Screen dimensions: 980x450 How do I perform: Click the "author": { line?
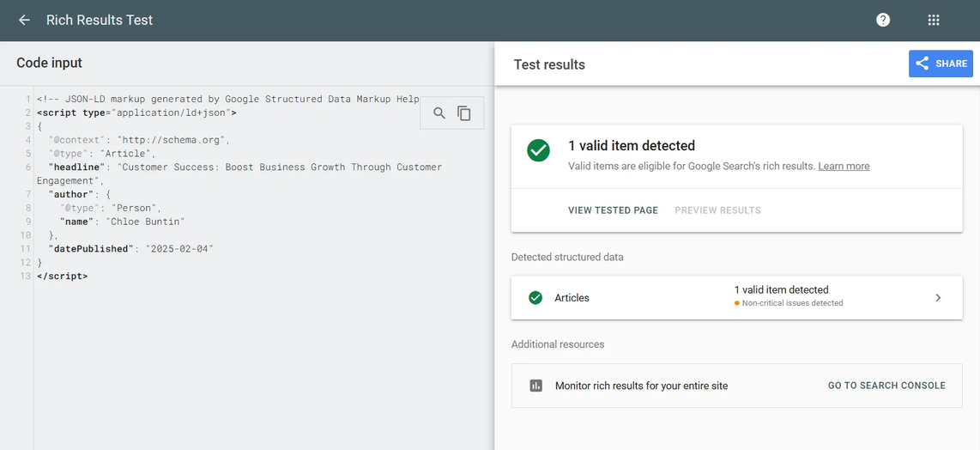pos(79,194)
